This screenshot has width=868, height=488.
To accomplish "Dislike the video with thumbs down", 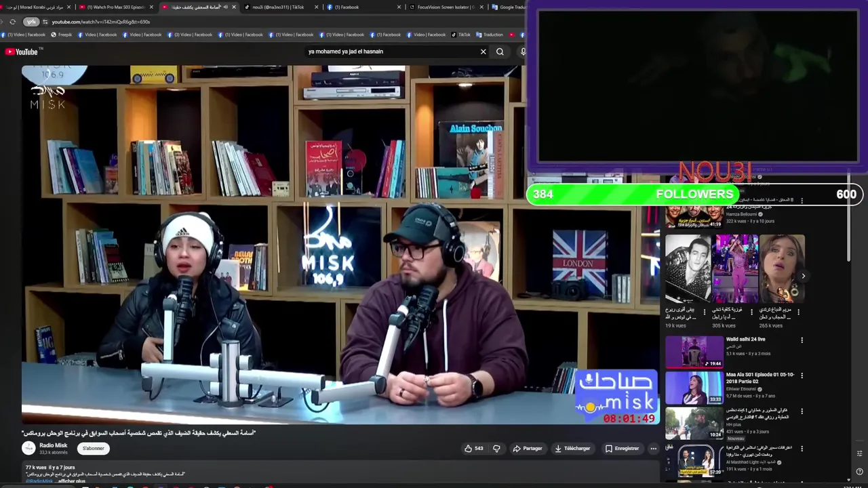I will tap(496, 448).
